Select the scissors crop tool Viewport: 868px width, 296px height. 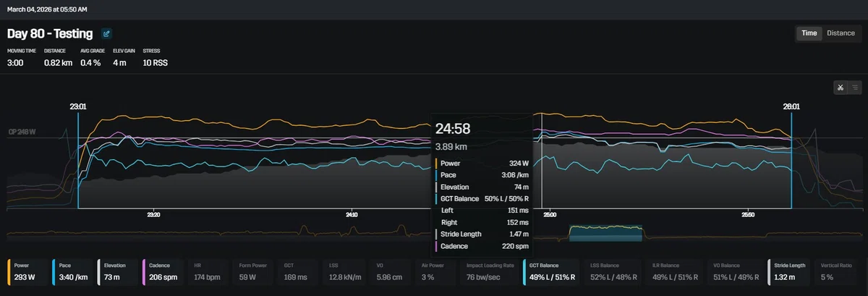pyautogui.click(x=840, y=88)
